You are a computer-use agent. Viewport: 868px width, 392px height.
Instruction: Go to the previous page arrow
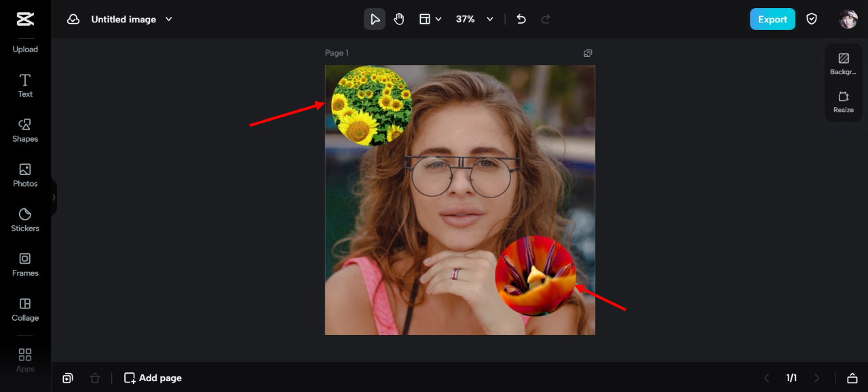coord(767,378)
